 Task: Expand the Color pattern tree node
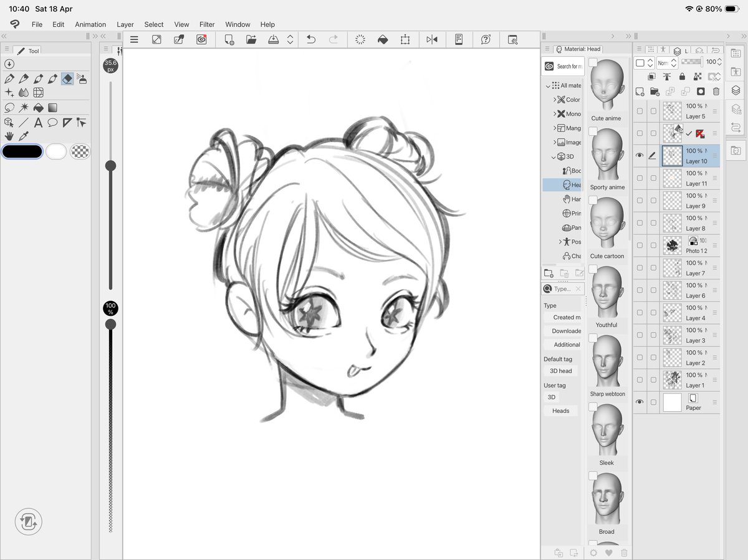tap(555, 100)
